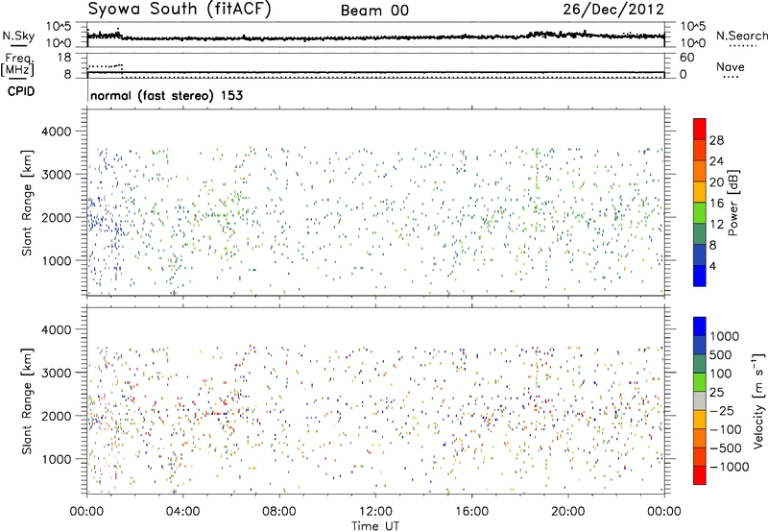Click the light green 12-16 dB power segment

point(700,213)
